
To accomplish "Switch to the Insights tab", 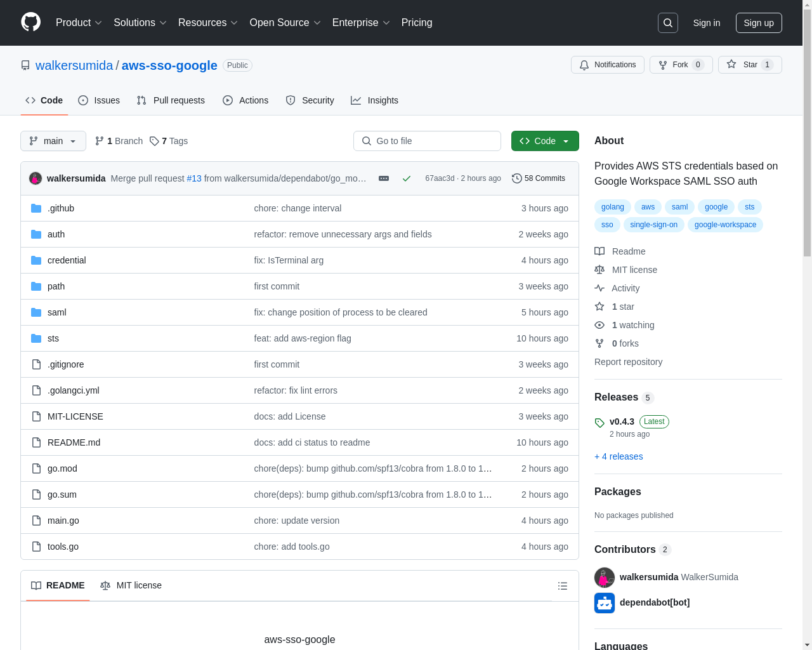I will click(374, 100).
